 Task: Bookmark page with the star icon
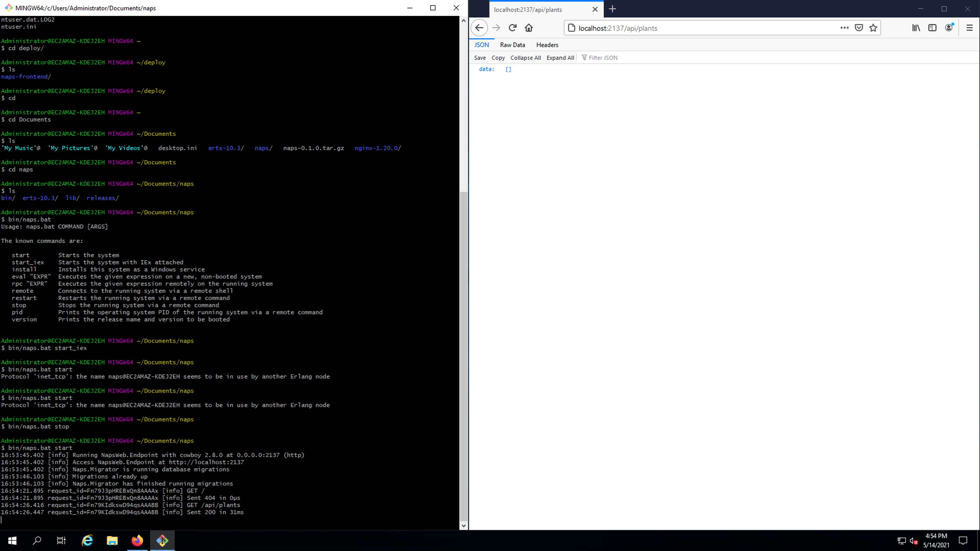click(x=873, y=28)
